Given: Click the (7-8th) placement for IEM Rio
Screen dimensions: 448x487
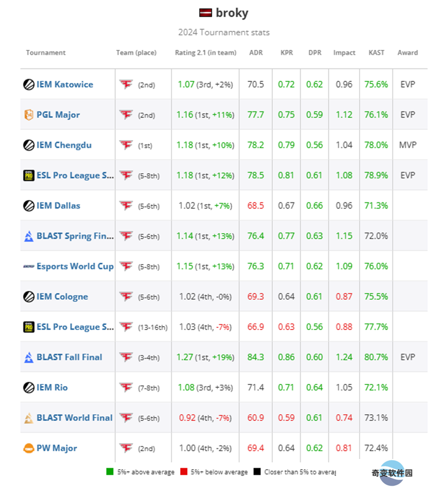Looking at the screenshot, I should [x=149, y=388].
